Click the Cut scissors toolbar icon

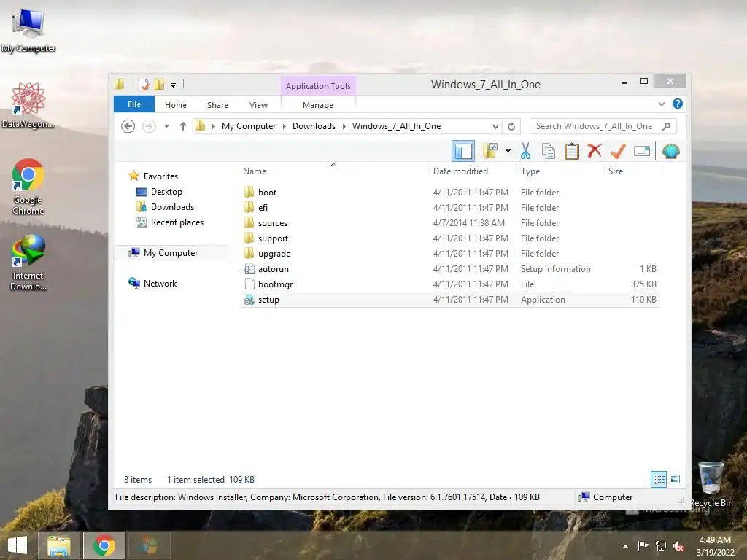(x=525, y=152)
